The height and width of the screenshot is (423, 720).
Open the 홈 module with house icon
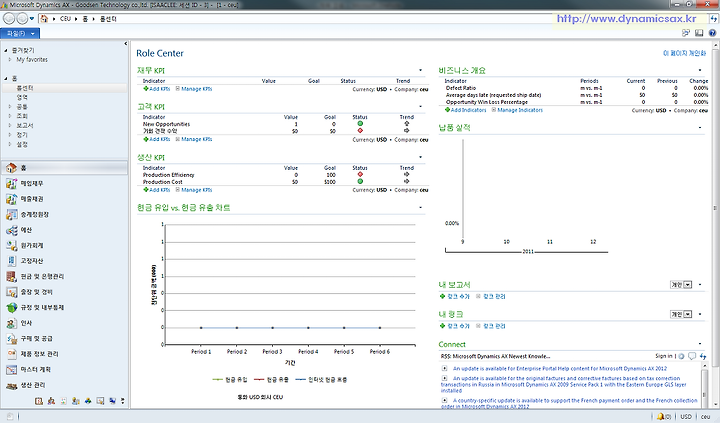(11, 168)
